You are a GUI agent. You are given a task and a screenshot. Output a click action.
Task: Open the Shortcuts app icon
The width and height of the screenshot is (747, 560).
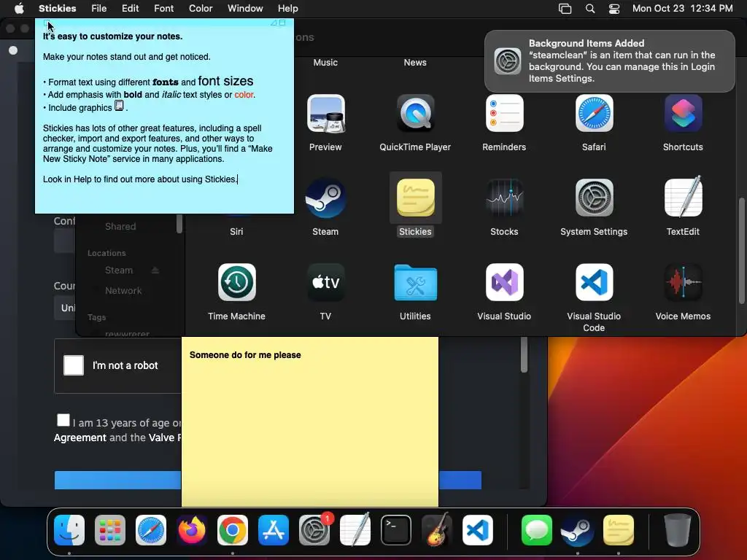683,113
